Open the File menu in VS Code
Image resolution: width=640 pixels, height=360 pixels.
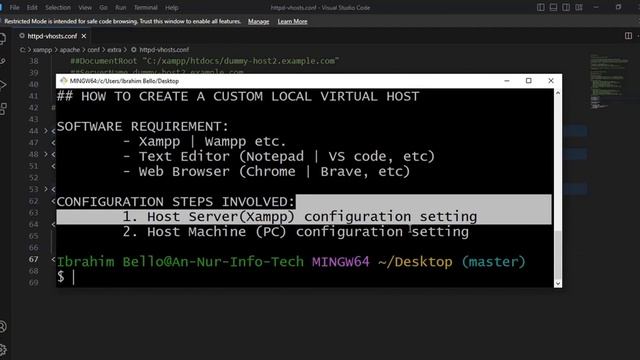pos(14,7)
